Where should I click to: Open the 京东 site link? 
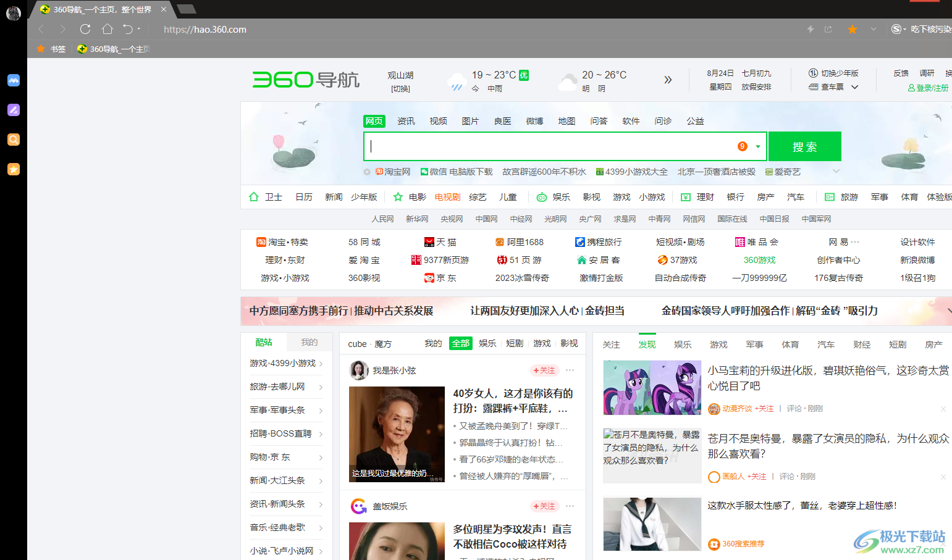click(x=440, y=278)
